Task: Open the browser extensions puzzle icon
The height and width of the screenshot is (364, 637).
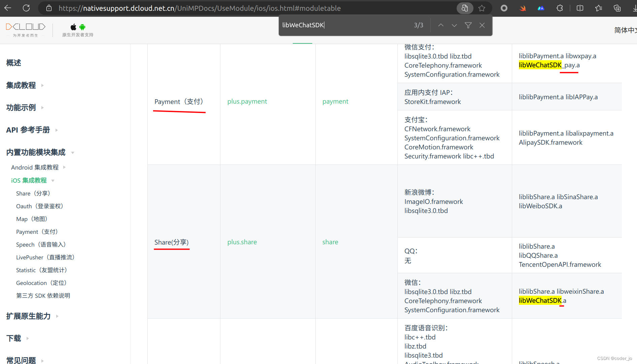Action: click(x=560, y=8)
